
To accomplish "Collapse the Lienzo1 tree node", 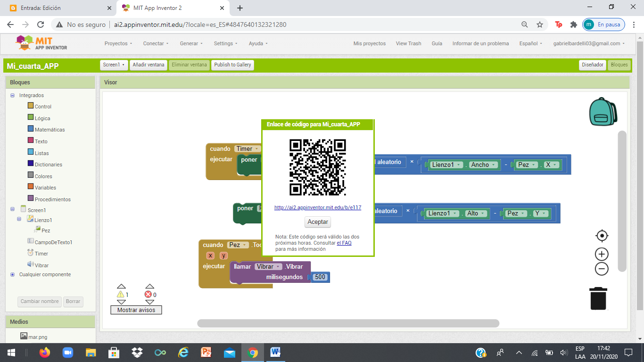I will (19, 219).
